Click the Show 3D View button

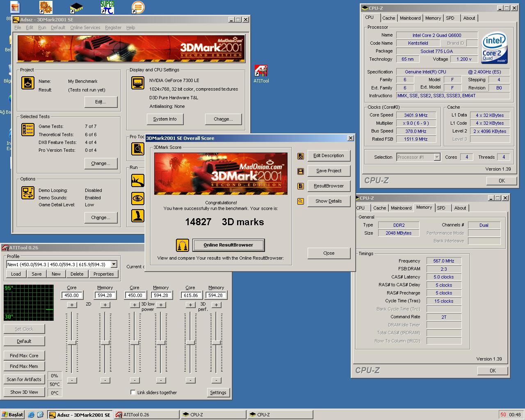pos(24,392)
